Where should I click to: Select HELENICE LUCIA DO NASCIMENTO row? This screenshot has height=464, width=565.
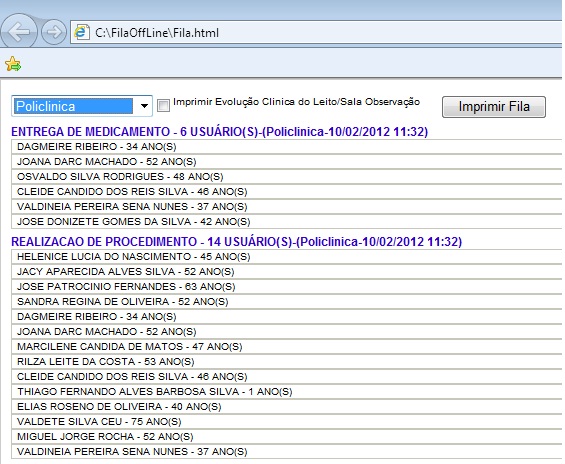click(x=287, y=256)
